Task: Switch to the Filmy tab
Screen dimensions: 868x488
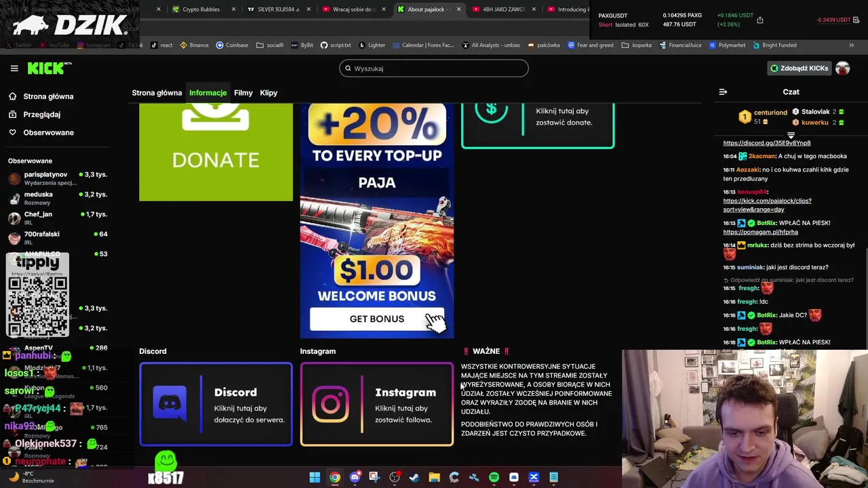Action: [243, 93]
